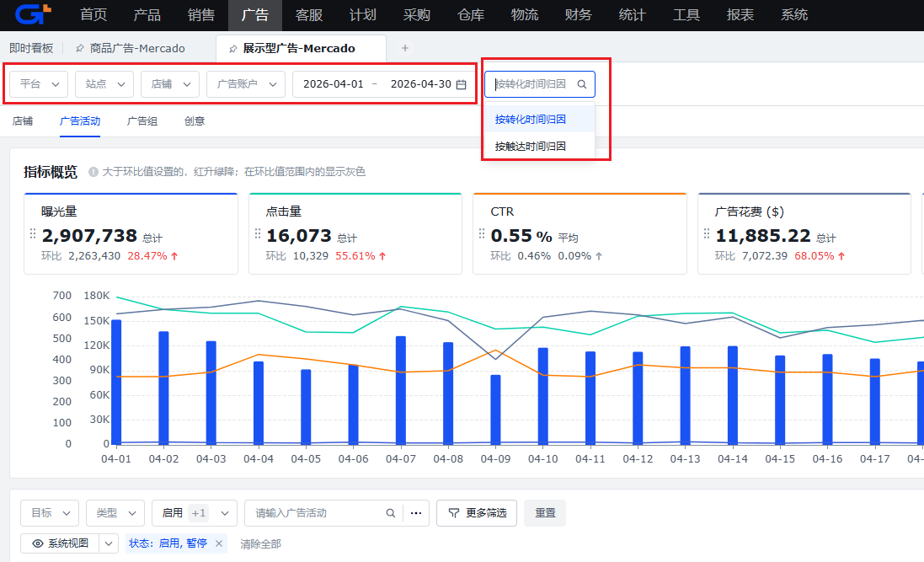924x562 pixels.
Task: Click 2,907,738 exposure total value
Action: click(89, 236)
